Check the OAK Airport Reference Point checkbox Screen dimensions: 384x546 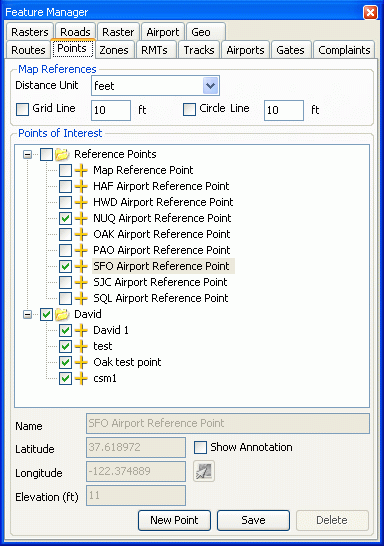click(x=65, y=234)
